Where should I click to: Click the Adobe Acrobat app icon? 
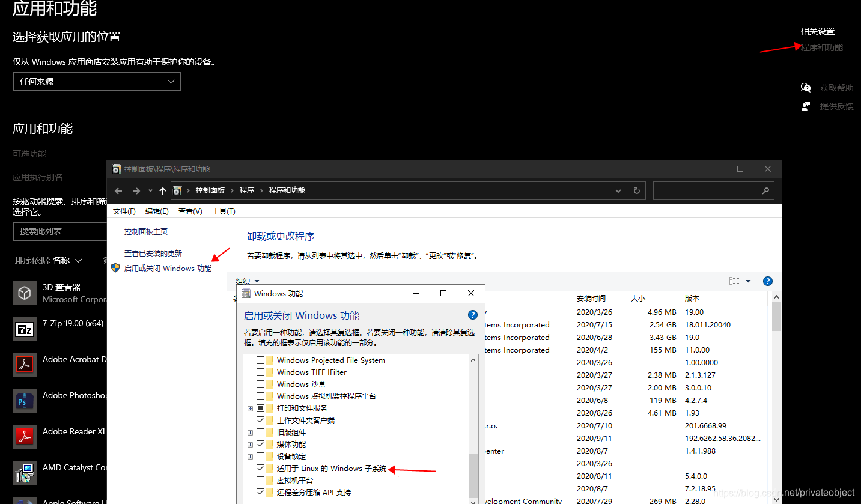pos(25,365)
